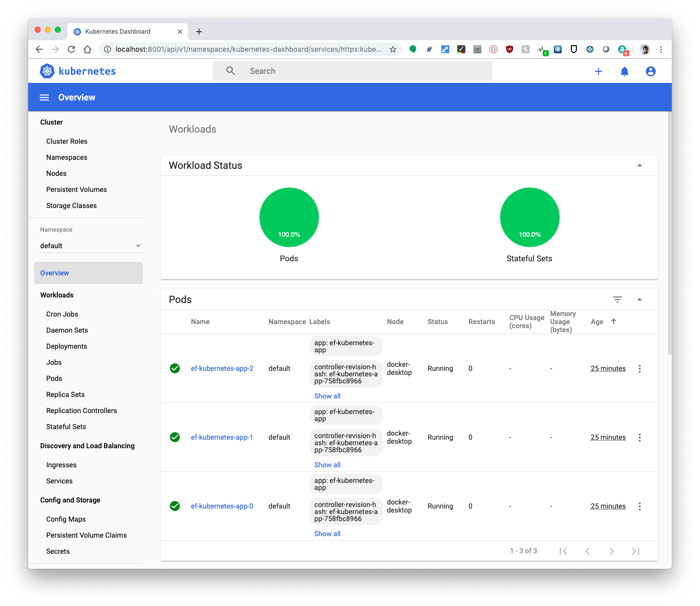
Task: Go to last page of pods
Action: point(636,551)
